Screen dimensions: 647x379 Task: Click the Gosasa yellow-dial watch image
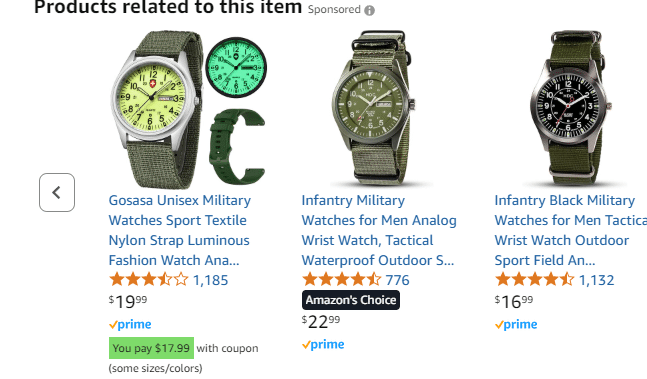(188, 108)
